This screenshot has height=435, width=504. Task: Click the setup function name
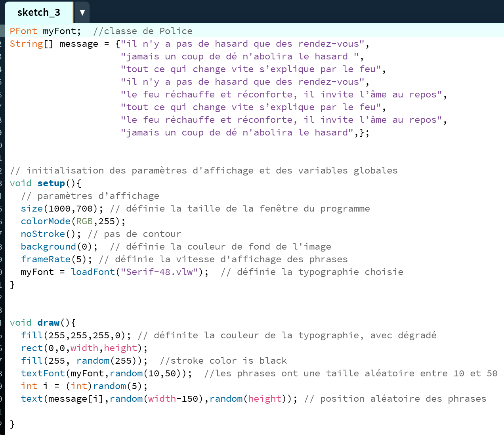[51, 183]
